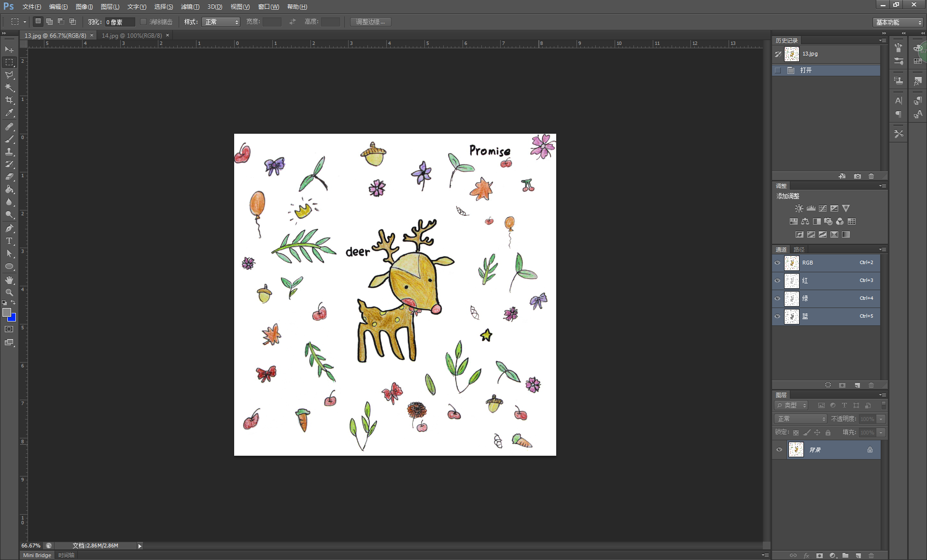
Task: Add Curves adjustment icon
Action: (x=823, y=209)
